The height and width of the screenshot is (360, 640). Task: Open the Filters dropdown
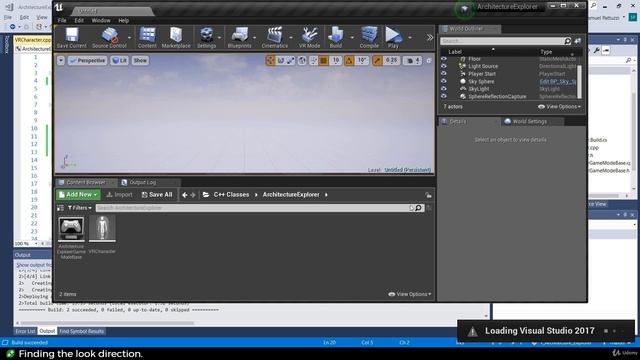[80, 208]
